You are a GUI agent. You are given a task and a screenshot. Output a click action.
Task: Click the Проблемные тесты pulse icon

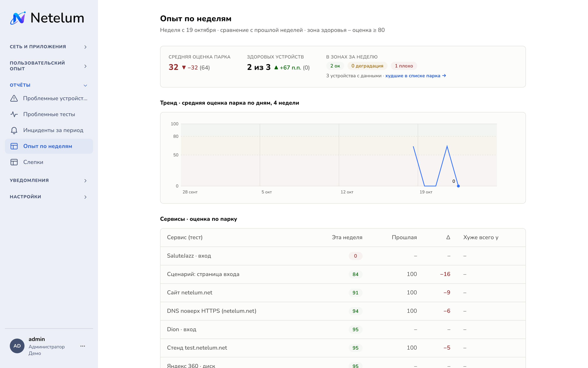click(x=14, y=114)
